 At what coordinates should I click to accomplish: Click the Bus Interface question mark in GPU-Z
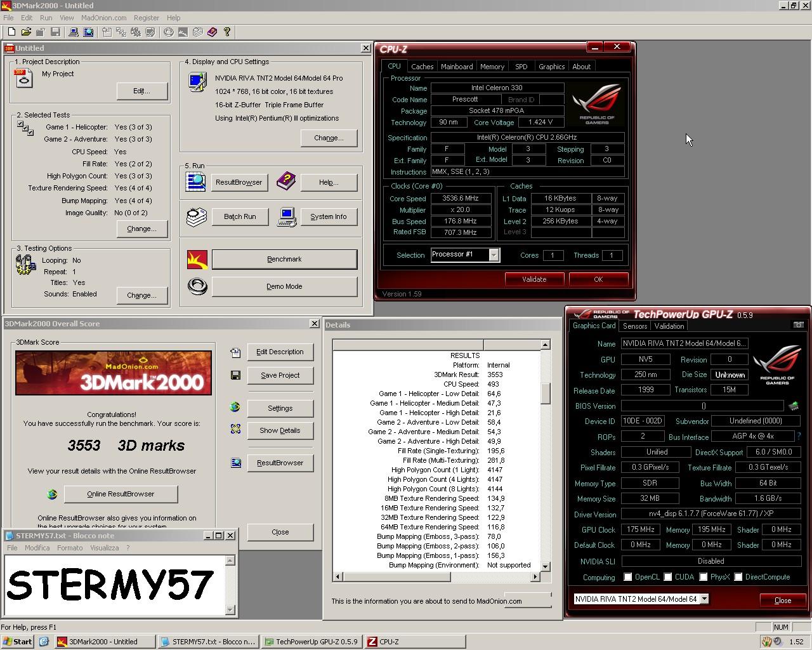point(799,436)
